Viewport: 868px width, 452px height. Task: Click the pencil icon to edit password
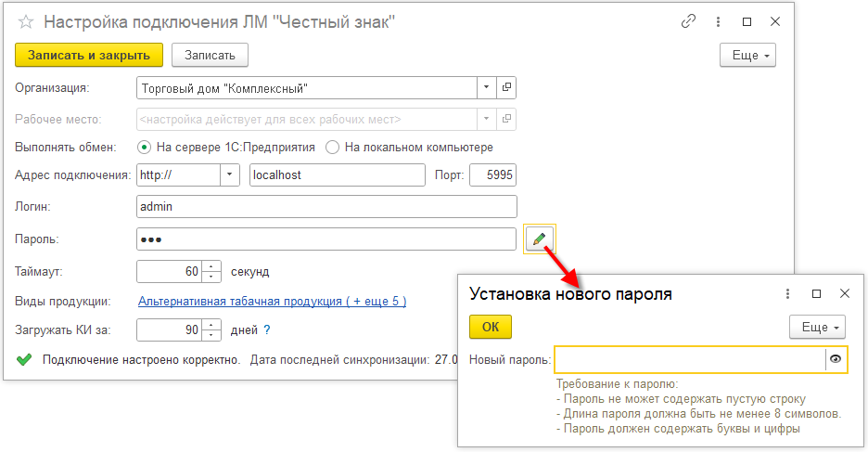[x=539, y=239]
